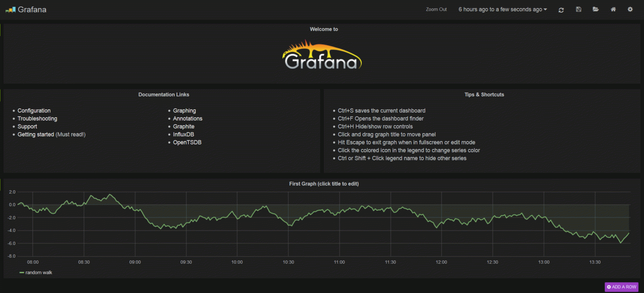Click the 12:00 x-axis time label
644x293 pixels.
coord(441,262)
